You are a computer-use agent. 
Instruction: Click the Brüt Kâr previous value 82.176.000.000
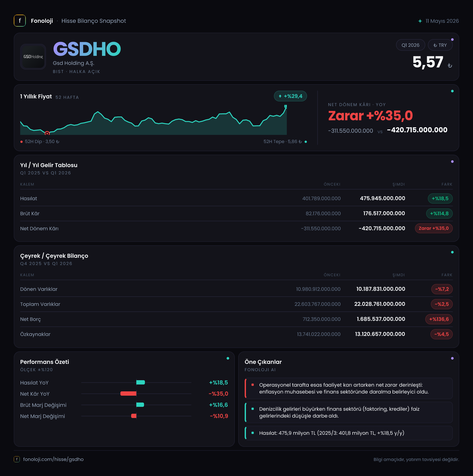point(323,214)
